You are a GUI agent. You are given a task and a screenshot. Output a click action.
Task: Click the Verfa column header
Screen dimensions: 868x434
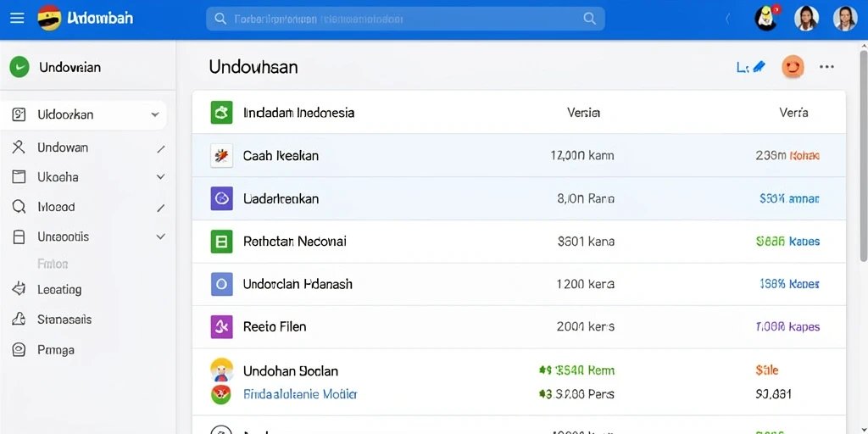pyautogui.click(x=793, y=113)
